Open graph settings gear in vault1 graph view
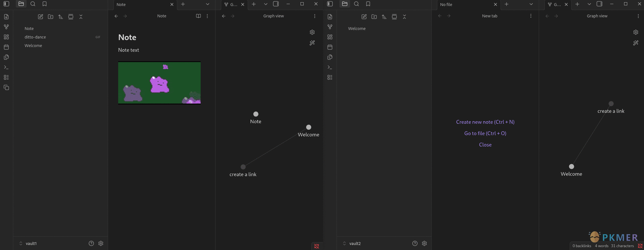This screenshot has height=250, width=644. (312, 32)
